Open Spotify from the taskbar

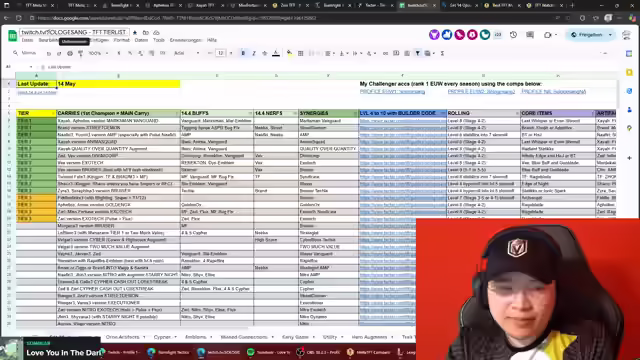(x=267, y=352)
